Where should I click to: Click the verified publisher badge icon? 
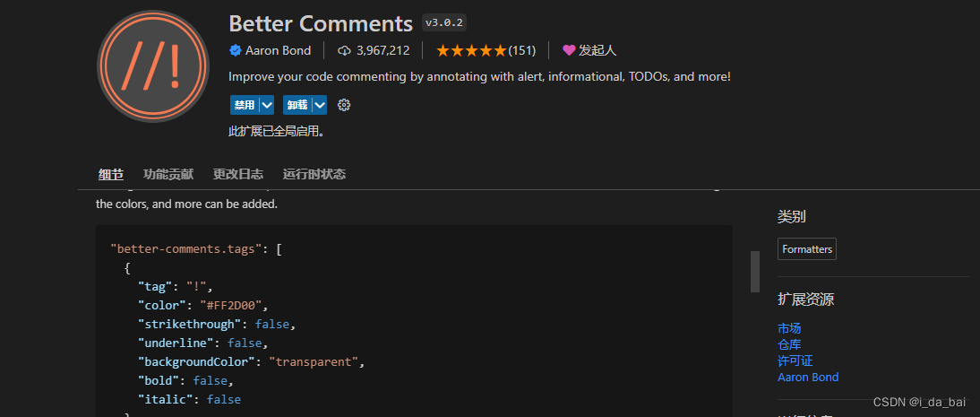click(x=236, y=51)
